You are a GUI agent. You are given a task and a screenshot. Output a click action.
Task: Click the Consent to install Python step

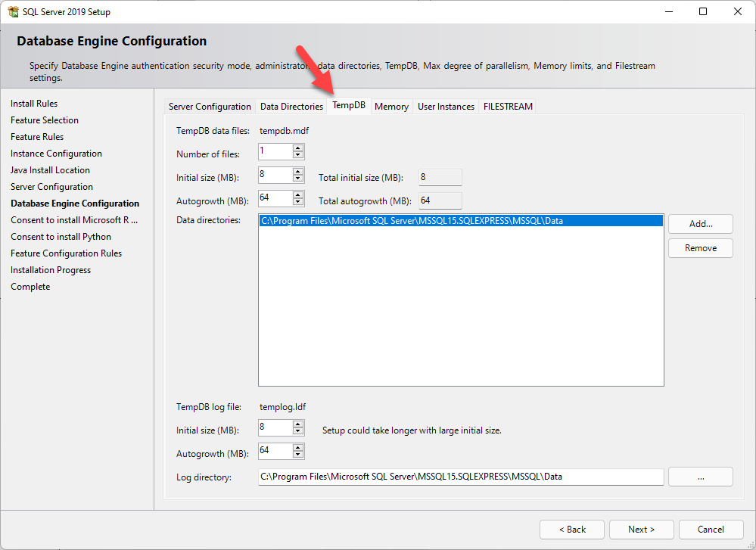(x=61, y=237)
